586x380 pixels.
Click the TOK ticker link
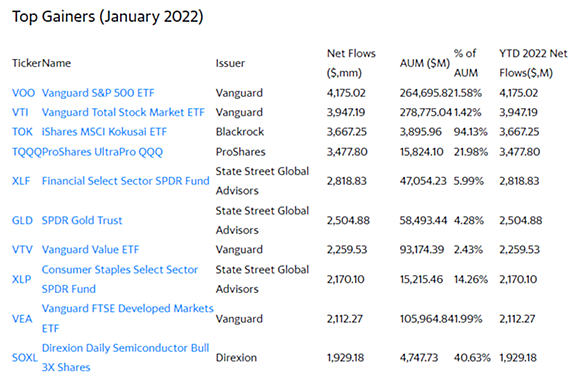click(x=22, y=132)
